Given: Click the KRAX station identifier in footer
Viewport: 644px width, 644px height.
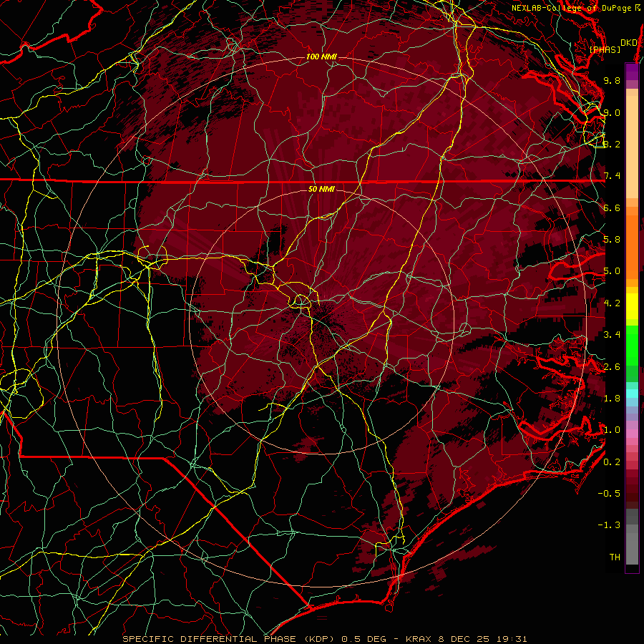Looking at the screenshot, I should [420, 639].
